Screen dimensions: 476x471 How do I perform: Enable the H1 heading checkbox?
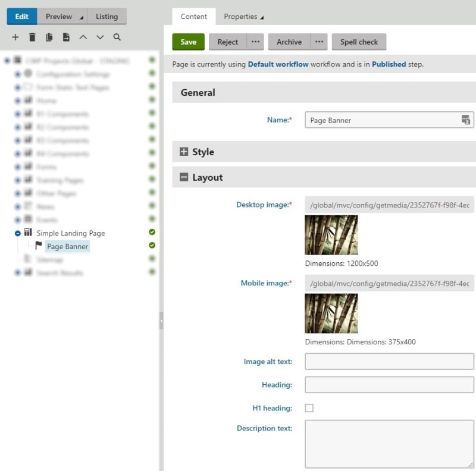click(x=309, y=408)
